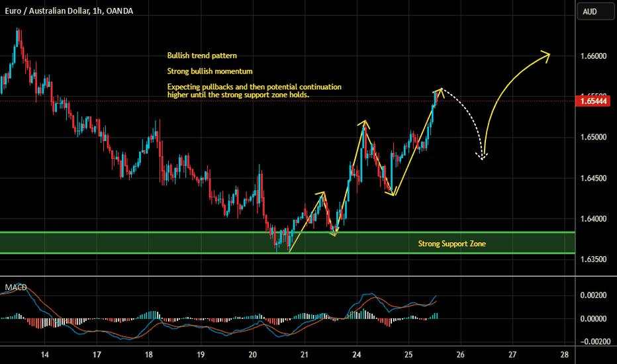Select the Strong Support Zone text label

[451, 244]
